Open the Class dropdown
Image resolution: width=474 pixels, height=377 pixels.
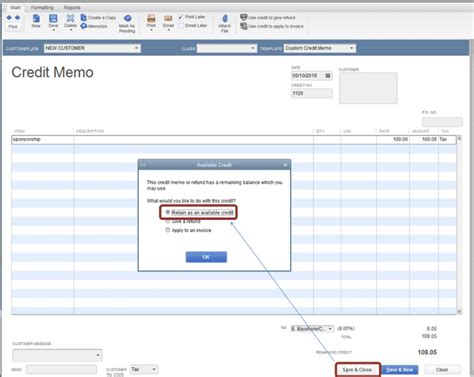coord(253,48)
